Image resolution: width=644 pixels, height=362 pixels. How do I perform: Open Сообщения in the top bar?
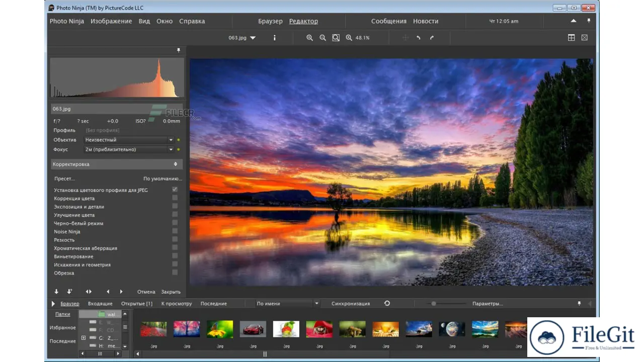pyautogui.click(x=389, y=21)
